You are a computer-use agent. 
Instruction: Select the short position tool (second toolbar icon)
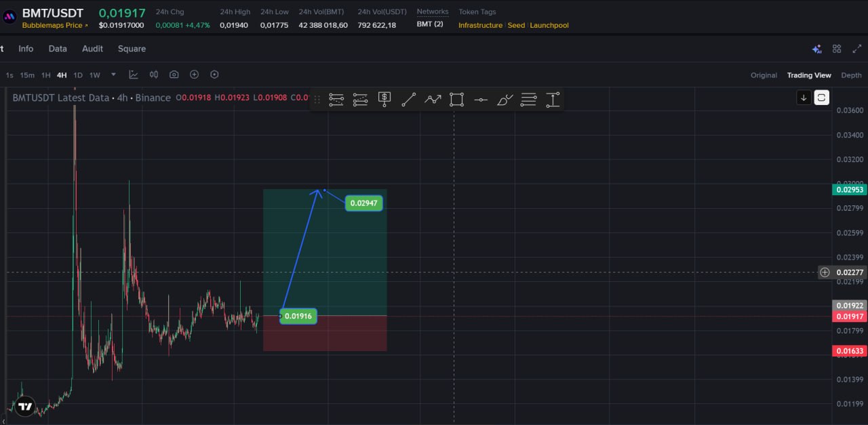click(x=360, y=100)
